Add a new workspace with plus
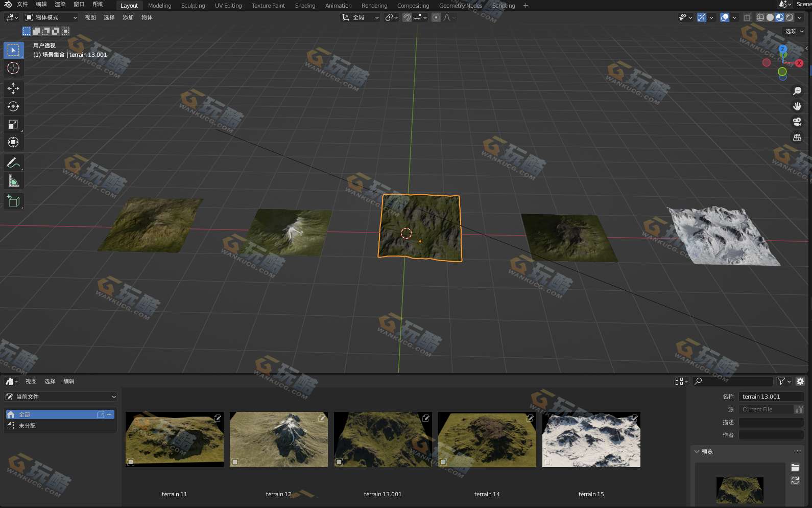This screenshot has width=812, height=508. tap(526, 6)
